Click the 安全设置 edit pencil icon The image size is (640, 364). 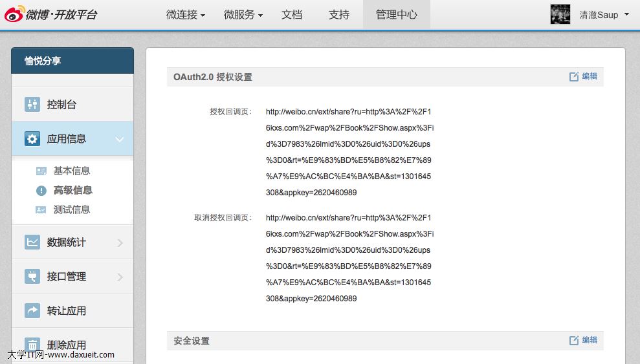coord(574,340)
